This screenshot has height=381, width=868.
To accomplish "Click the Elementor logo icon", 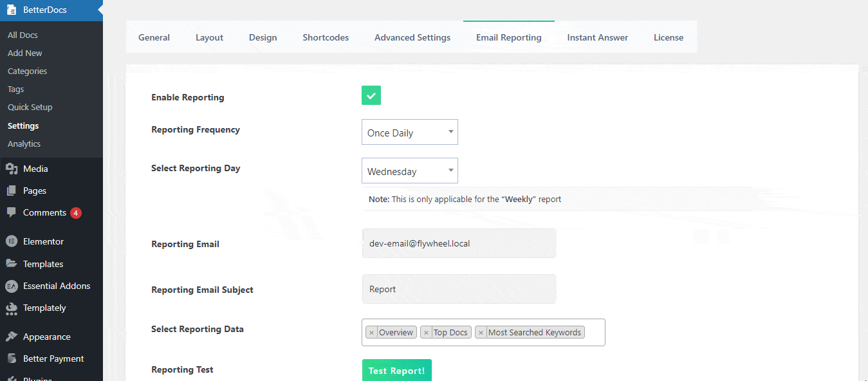I will coord(11,241).
